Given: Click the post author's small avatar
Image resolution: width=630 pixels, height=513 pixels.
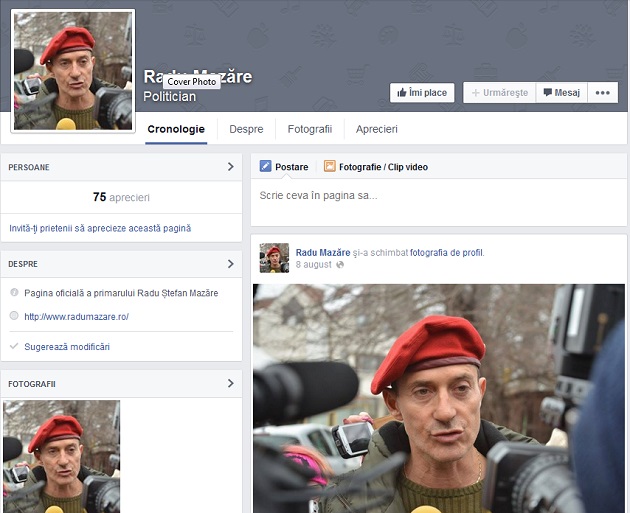Looking at the screenshot, I should [x=274, y=257].
